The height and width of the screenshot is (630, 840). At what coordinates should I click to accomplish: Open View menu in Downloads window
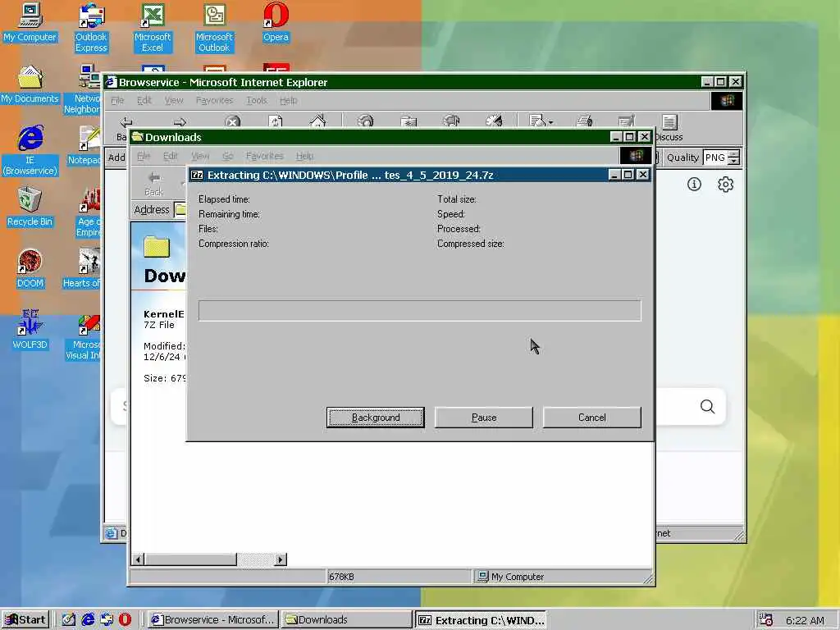(200, 156)
